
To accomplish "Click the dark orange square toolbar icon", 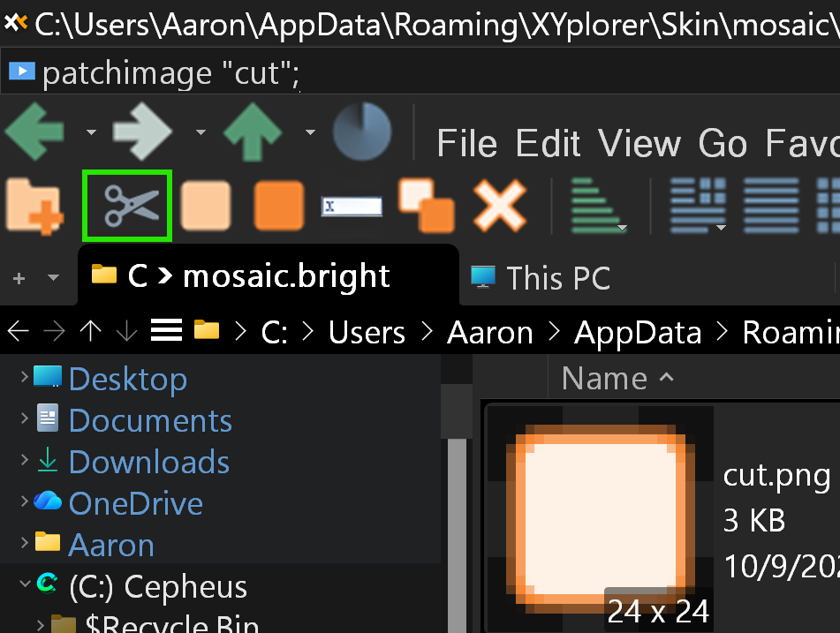I will (279, 207).
